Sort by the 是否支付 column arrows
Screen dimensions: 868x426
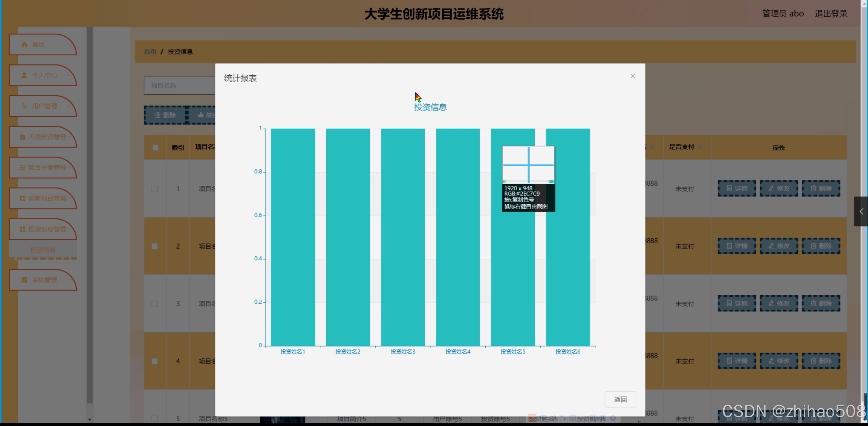[x=700, y=147]
